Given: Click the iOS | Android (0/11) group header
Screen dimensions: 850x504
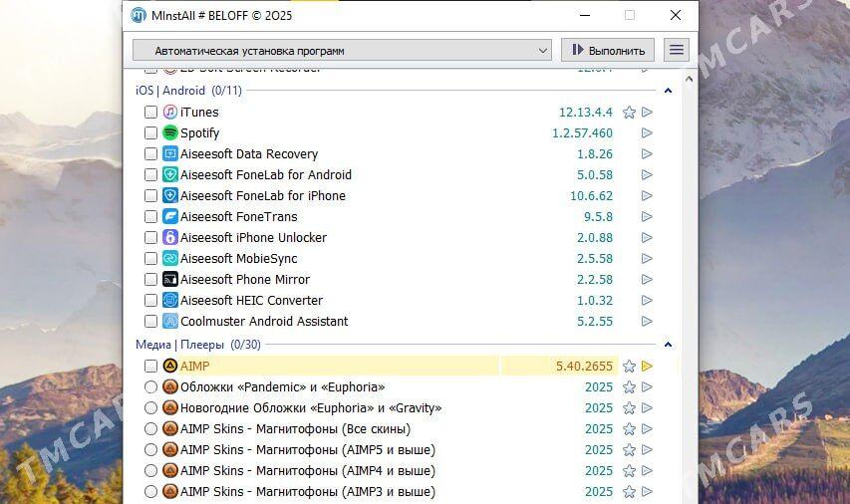Looking at the screenshot, I should (188, 91).
